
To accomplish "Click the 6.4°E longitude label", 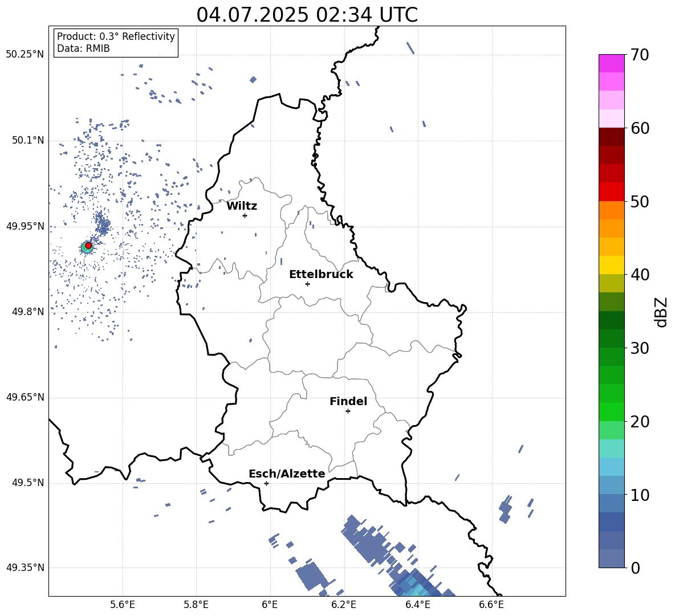I will click(x=417, y=605).
